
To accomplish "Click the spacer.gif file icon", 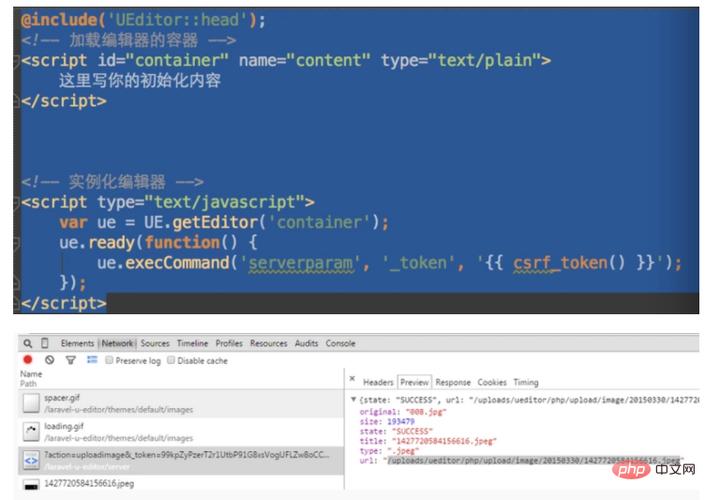I will click(31, 403).
